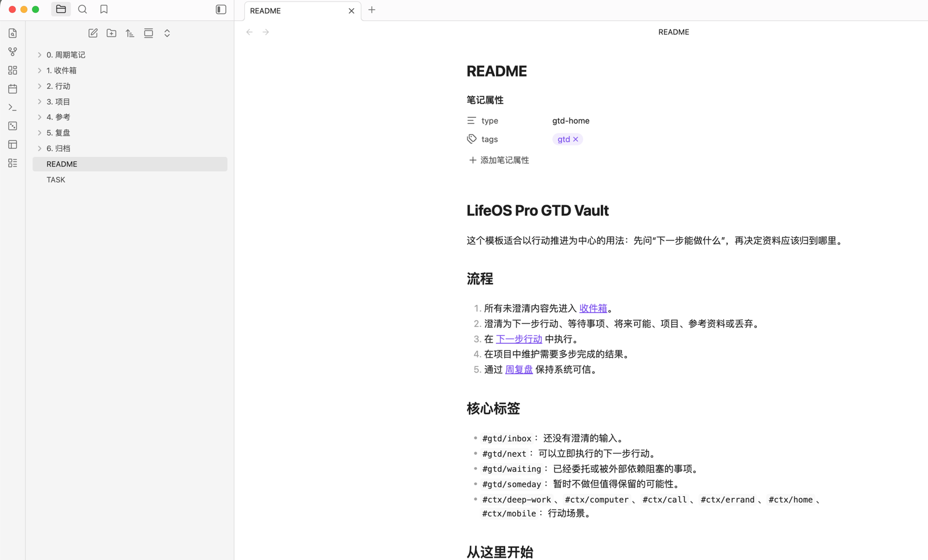Click the #ctx/computer tag text
The image size is (928, 560).
click(x=597, y=499)
